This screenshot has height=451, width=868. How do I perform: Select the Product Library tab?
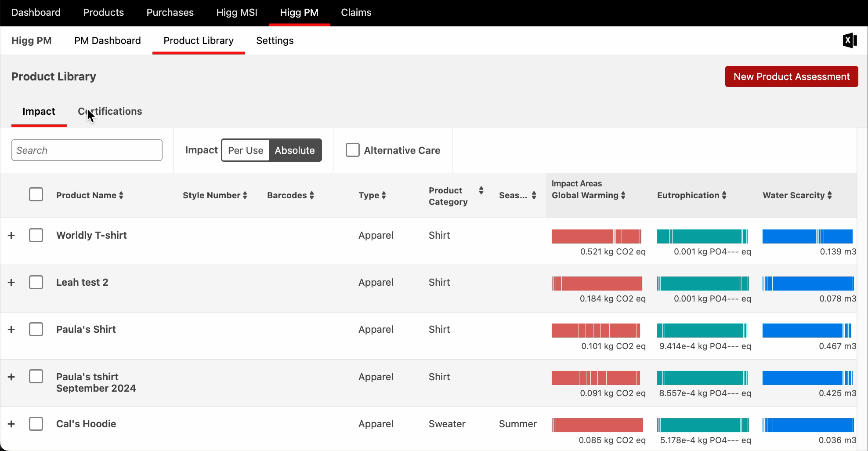pyautogui.click(x=199, y=40)
